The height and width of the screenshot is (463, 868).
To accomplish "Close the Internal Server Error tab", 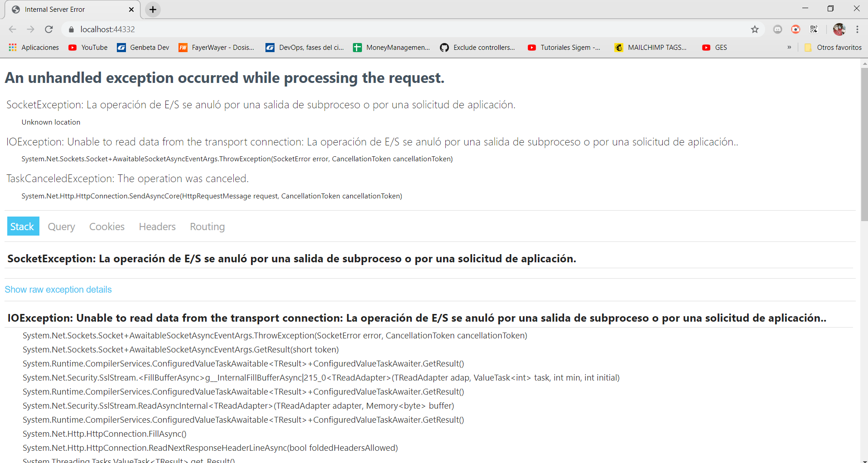I will tap(131, 10).
